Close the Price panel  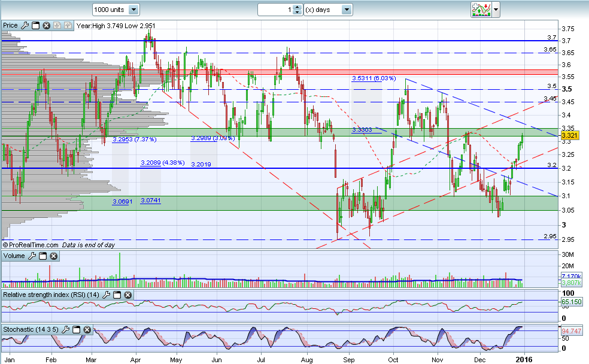[46, 26]
